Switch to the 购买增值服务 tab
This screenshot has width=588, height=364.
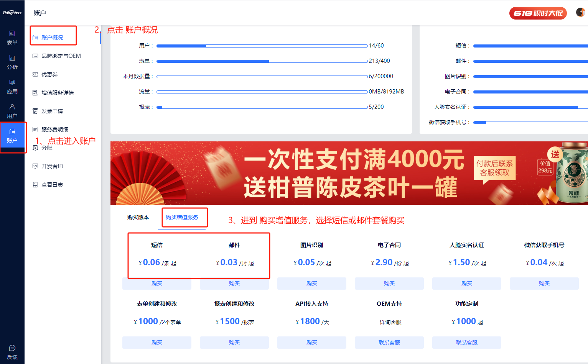point(182,217)
